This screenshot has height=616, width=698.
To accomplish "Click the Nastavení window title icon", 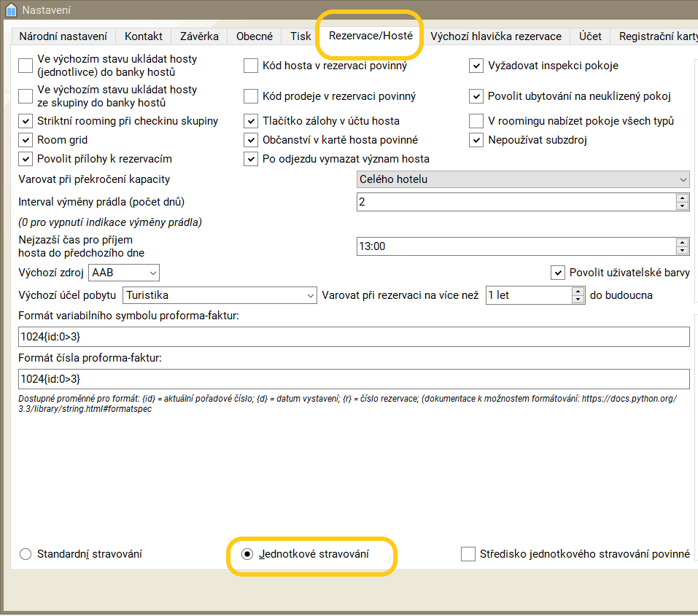I will pyautogui.click(x=10, y=10).
